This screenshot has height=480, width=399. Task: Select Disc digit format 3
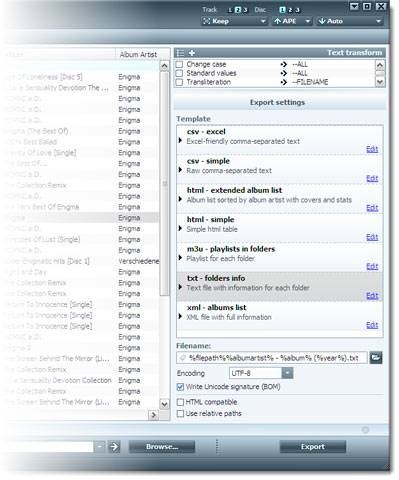(x=297, y=10)
